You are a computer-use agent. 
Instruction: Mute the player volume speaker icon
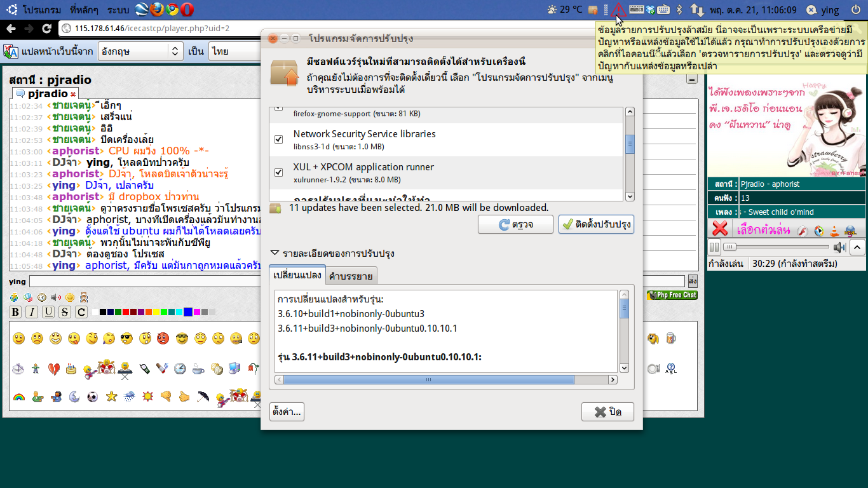coord(839,247)
